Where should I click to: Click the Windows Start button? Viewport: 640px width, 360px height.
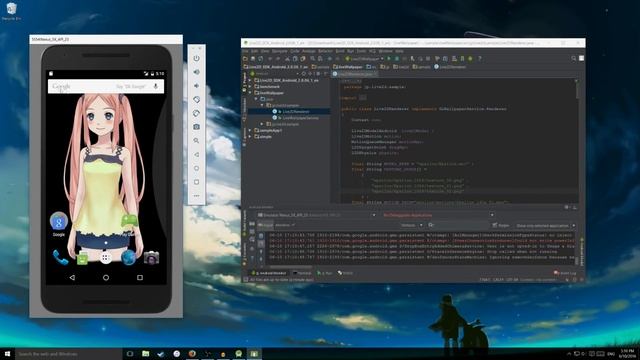pyautogui.click(x=7, y=354)
